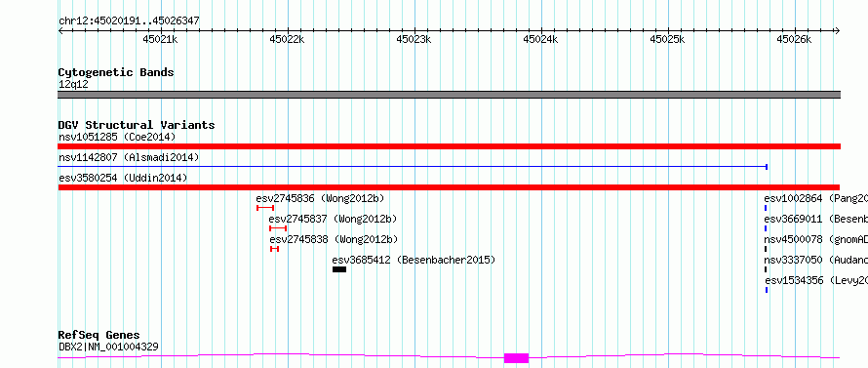Click the small red glyph under esv2745838
Screen dimensions: 868x368
[275, 249]
